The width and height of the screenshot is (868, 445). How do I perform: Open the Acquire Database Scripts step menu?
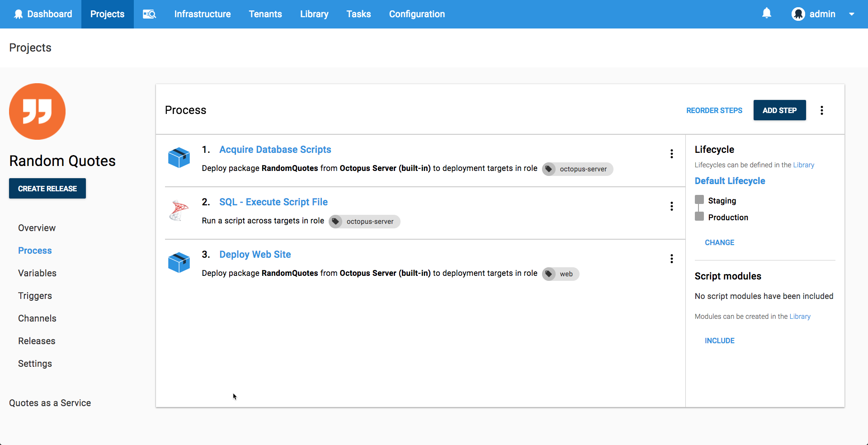(672, 154)
